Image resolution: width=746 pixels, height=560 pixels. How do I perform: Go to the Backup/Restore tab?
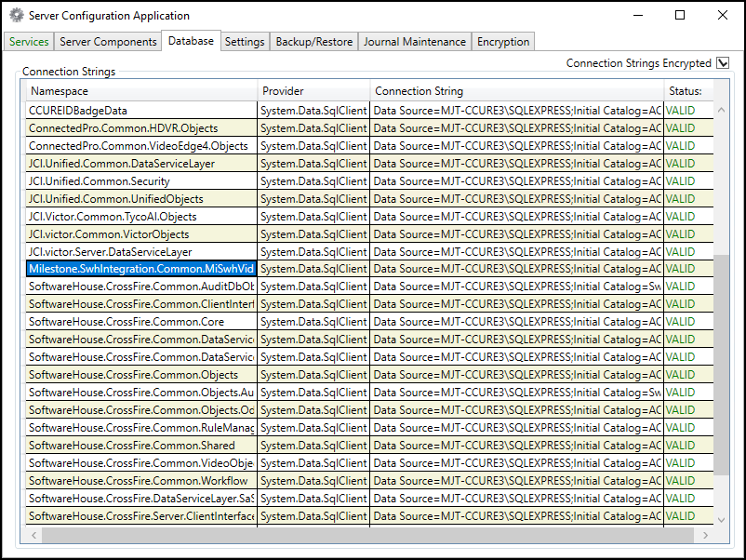click(313, 42)
